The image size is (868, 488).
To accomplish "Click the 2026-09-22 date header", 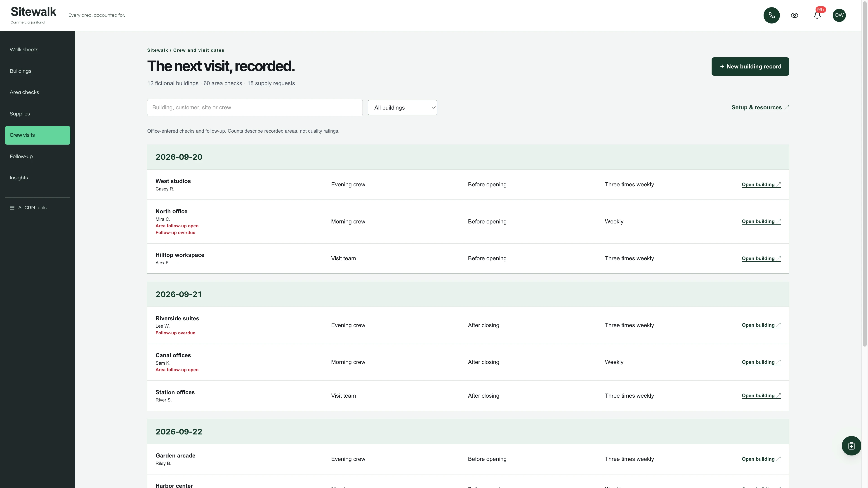I will (179, 432).
